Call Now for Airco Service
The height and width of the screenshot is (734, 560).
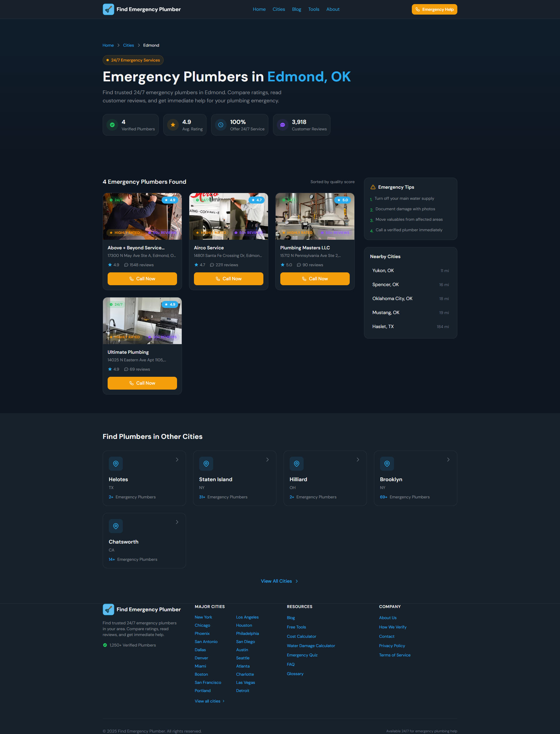(x=228, y=278)
